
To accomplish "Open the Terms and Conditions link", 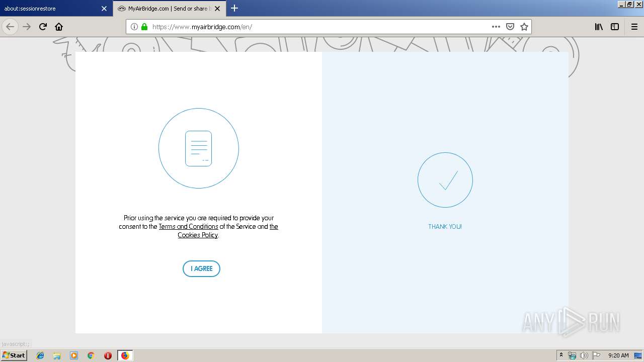I will pos(188,227).
